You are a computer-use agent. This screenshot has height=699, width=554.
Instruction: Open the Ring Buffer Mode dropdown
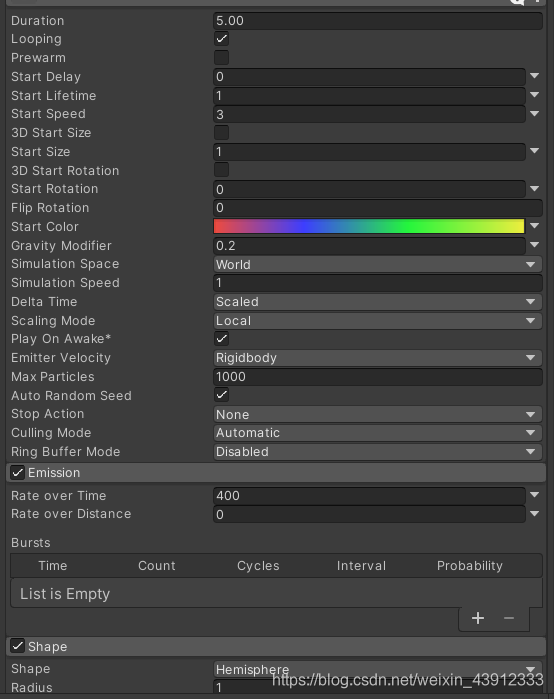point(378,452)
